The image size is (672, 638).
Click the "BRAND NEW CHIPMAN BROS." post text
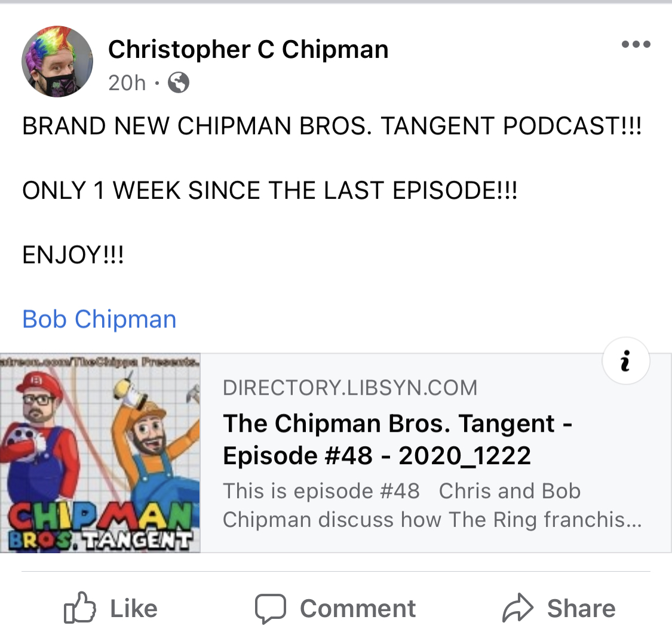click(x=332, y=126)
